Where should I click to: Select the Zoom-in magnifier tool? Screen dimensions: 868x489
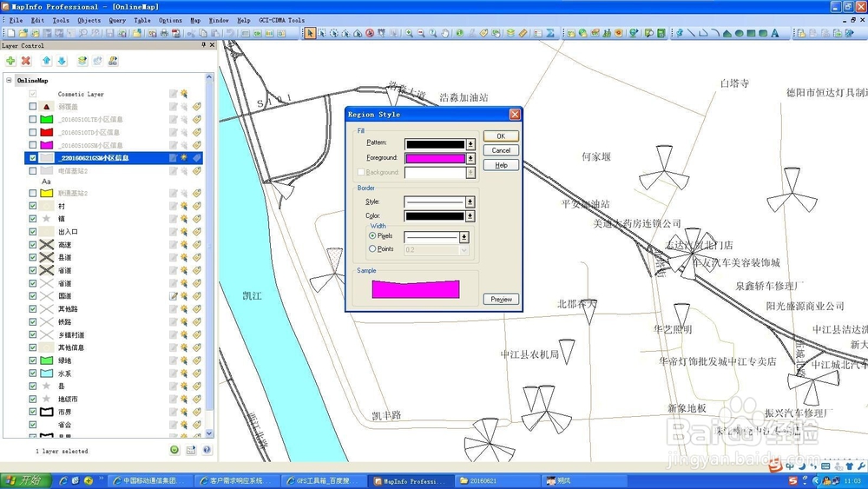coord(409,33)
